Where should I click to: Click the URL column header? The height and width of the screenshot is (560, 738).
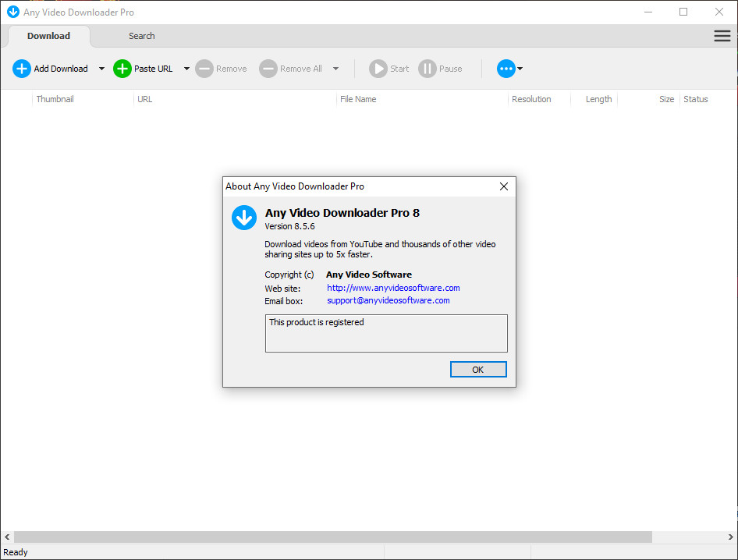(145, 99)
